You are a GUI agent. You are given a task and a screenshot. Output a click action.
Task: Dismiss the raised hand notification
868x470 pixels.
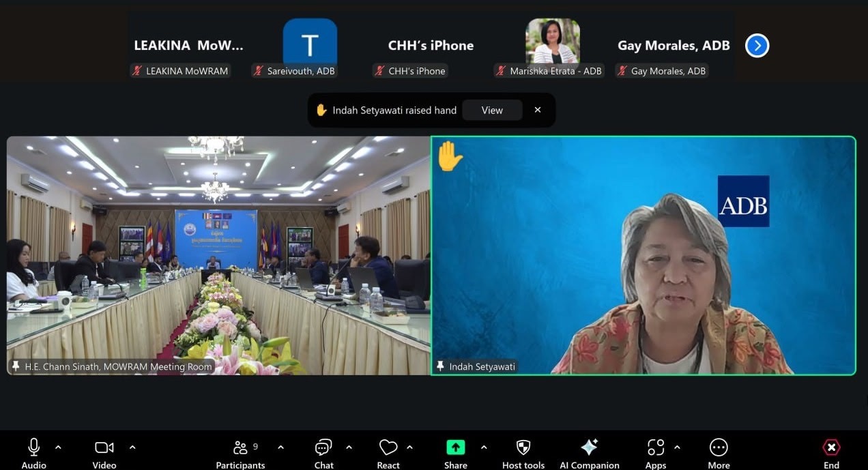tap(538, 111)
